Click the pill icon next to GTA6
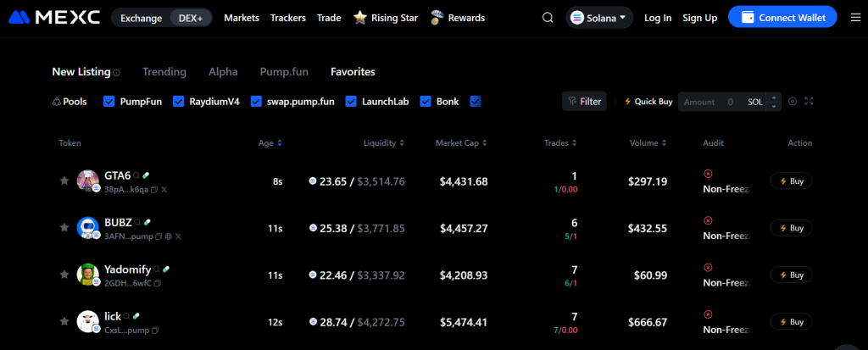868x350 pixels. point(146,175)
